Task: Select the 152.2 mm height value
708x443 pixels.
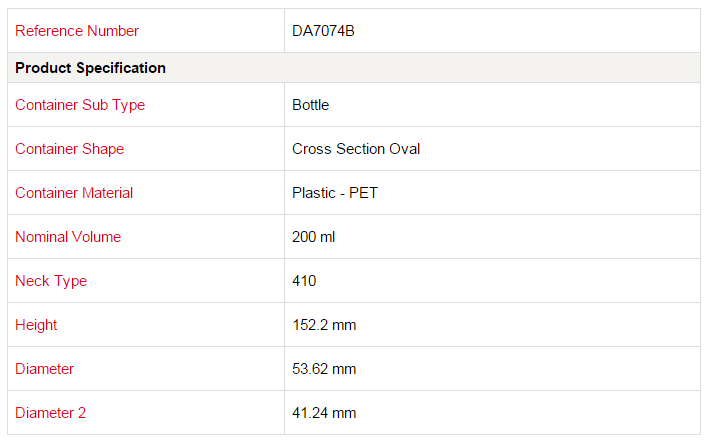Action: (x=324, y=325)
